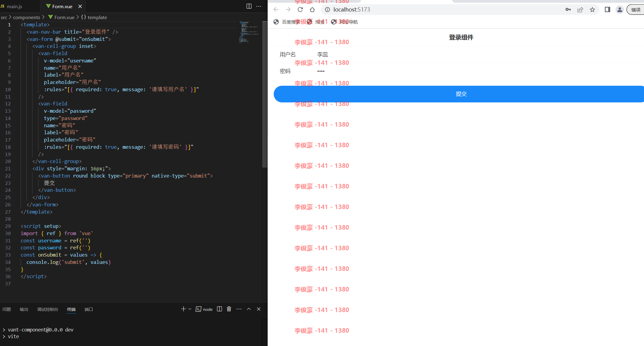Open the 问题 (Problems) panel tab
Image resolution: width=644 pixels, height=346 pixels.
[x=7, y=309]
